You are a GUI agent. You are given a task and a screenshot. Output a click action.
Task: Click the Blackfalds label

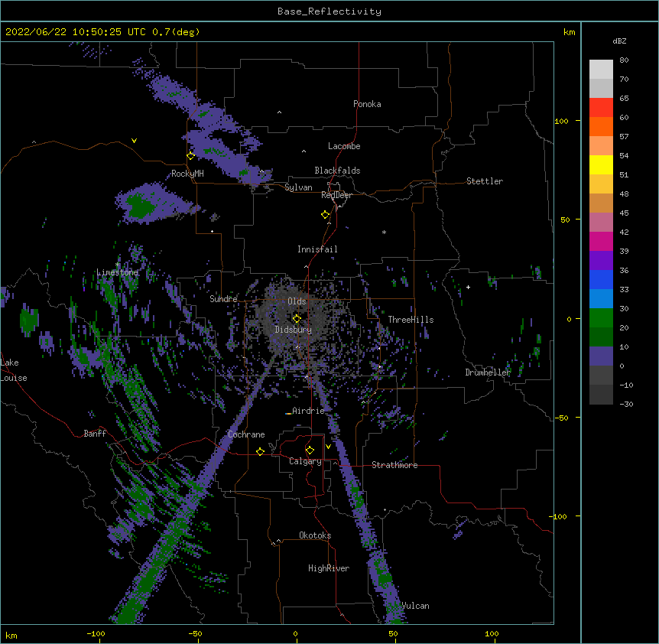tap(337, 171)
